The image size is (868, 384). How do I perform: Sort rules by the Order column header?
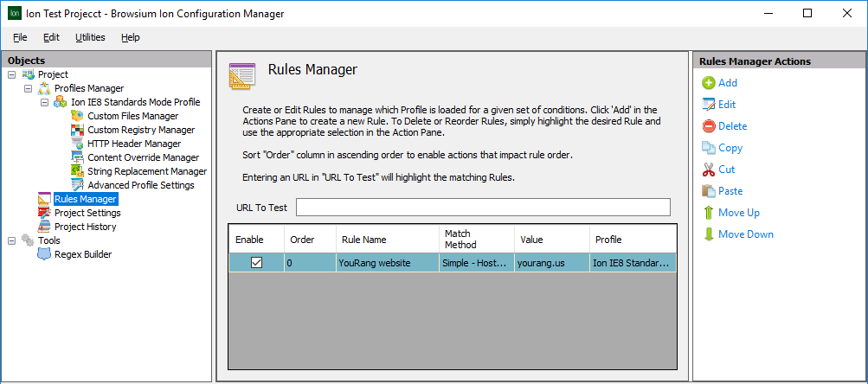(x=303, y=240)
